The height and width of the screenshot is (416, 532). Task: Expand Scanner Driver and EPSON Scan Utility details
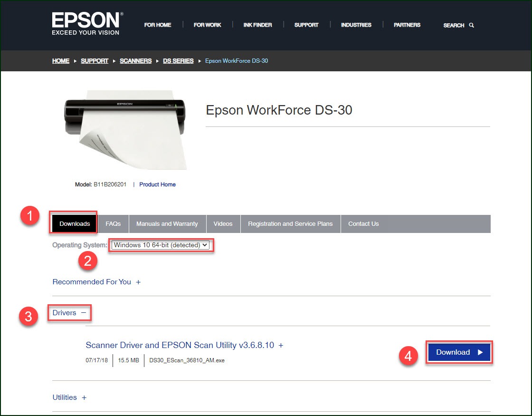[184, 345]
